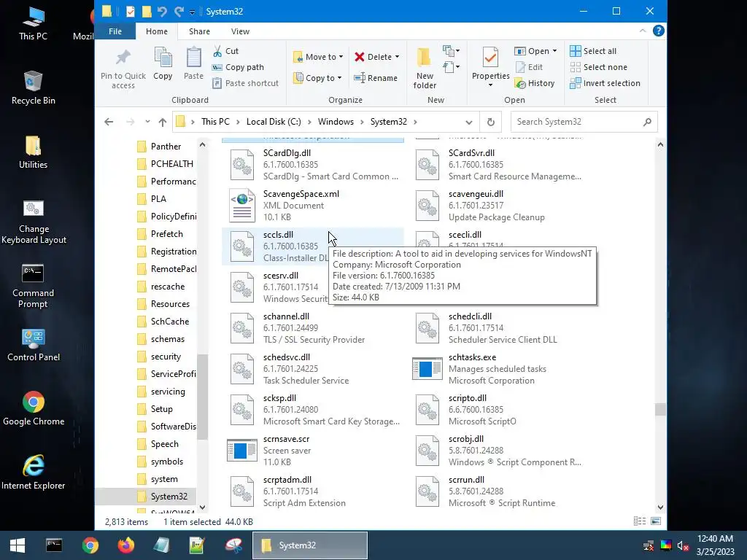Switch to details view icon
Image resolution: width=747 pixels, height=560 pixels.
coord(639,521)
